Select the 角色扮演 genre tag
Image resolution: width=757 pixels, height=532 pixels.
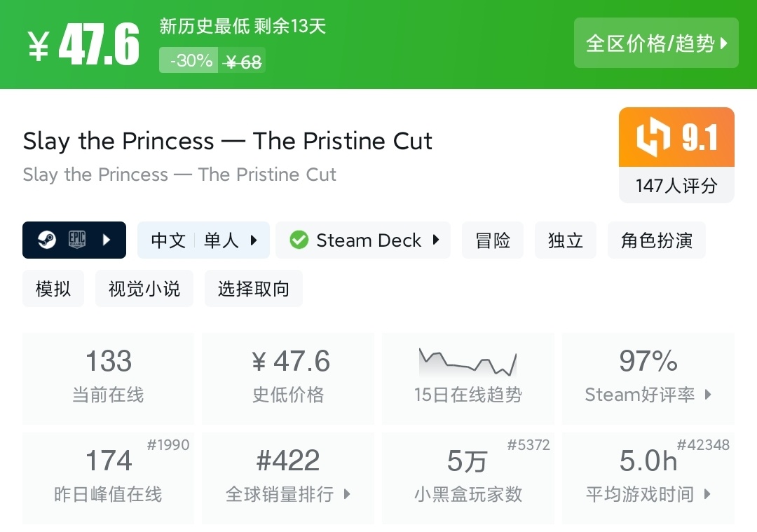click(x=657, y=240)
